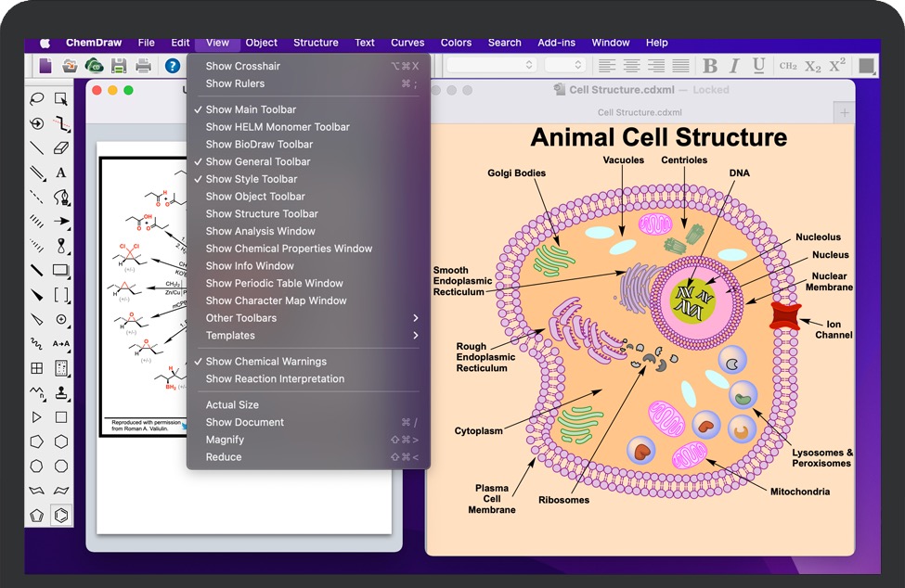Apply Bold text formatting
This screenshot has width=905, height=588.
point(710,66)
